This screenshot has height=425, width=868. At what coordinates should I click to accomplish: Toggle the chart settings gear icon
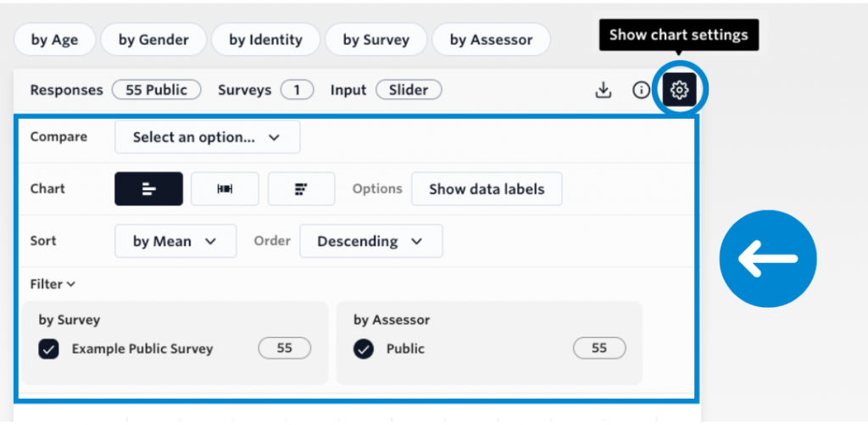click(x=679, y=90)
